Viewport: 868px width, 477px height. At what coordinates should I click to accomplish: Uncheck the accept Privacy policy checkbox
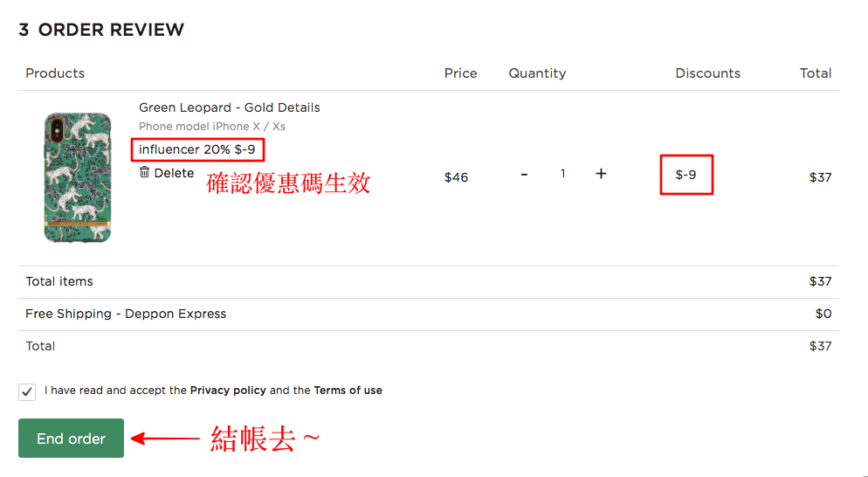[x=27, y=391]
